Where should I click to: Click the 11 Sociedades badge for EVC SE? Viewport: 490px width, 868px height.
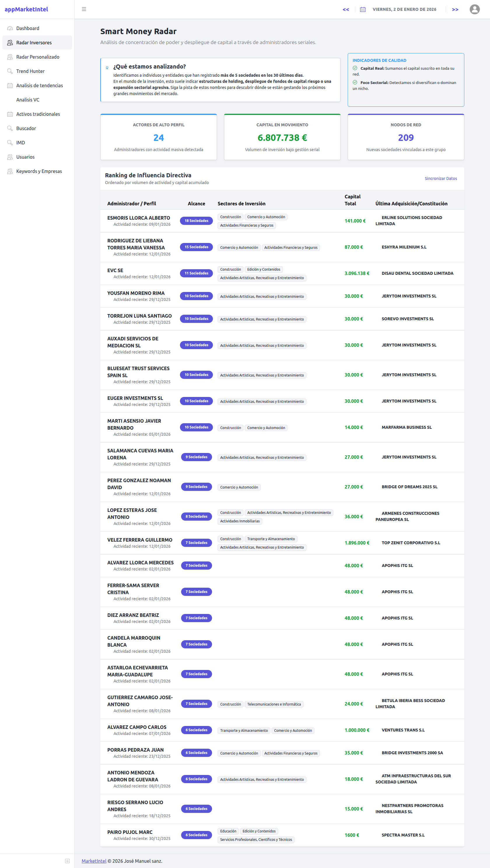tap(196, 273)
